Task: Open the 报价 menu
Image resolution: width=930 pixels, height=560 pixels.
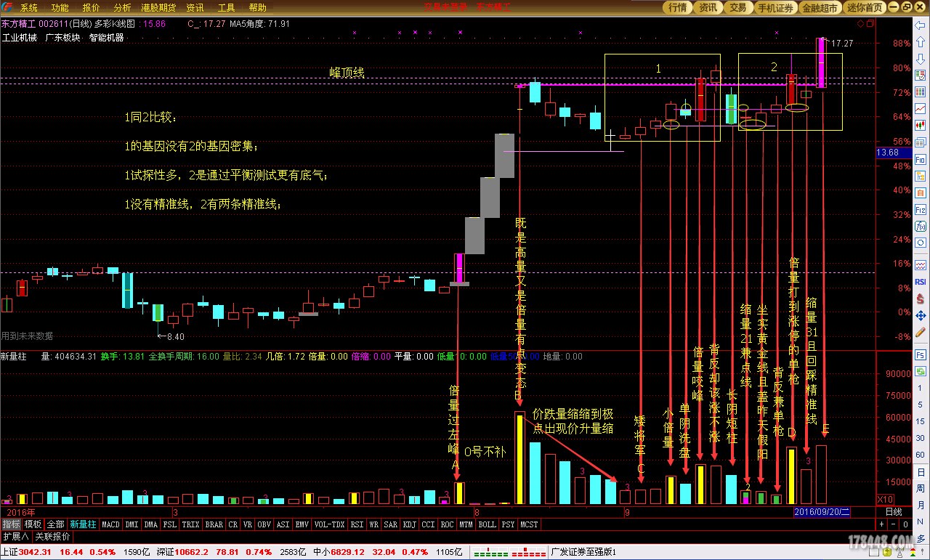Action: pyautogui.click(x=92, y=8)
